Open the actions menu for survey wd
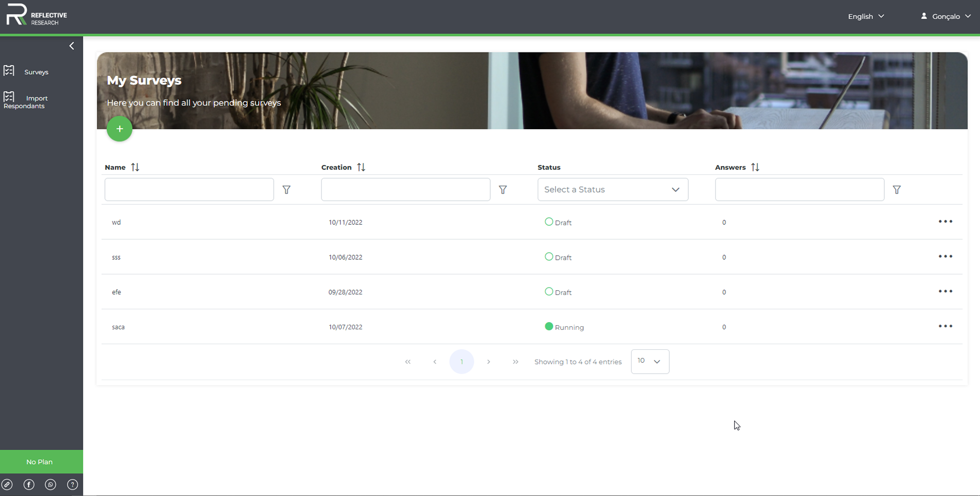The height and width of the screenshot is (496, 980). point(946,221)
